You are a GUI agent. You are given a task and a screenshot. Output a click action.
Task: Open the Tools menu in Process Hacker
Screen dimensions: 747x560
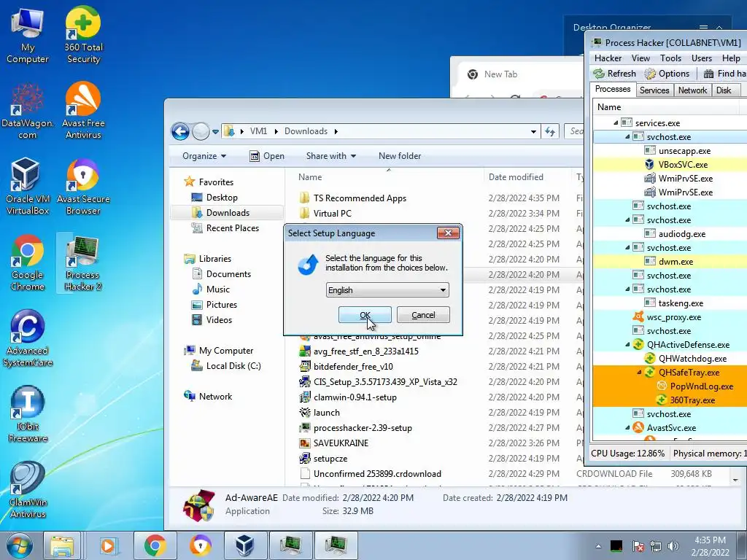pyautogui.click(x=670, y=58)
